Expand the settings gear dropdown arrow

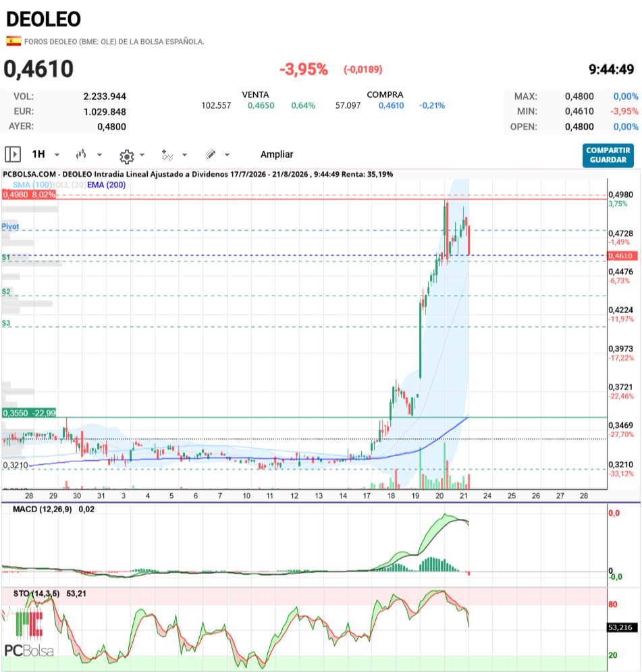(x=142, y=155)
